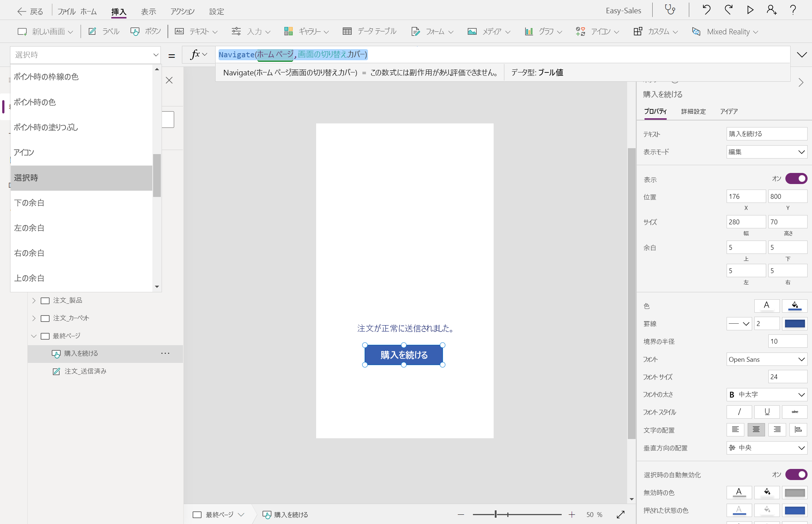
Task: Open the グラフ insert dropdown
Action: coord(544,31)
